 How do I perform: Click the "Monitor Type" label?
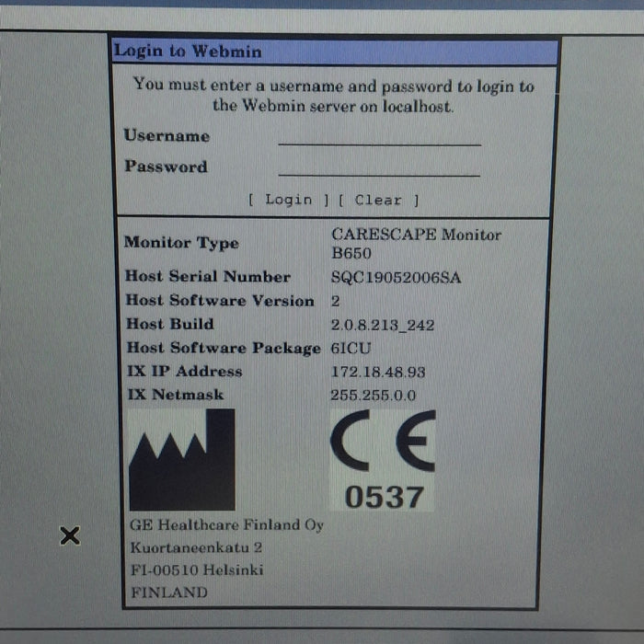pyautogui.click(x=181, y=242)
